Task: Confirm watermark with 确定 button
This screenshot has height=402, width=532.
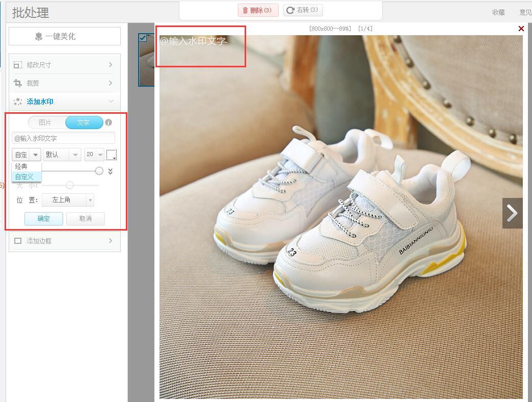Action: point(43,218)
